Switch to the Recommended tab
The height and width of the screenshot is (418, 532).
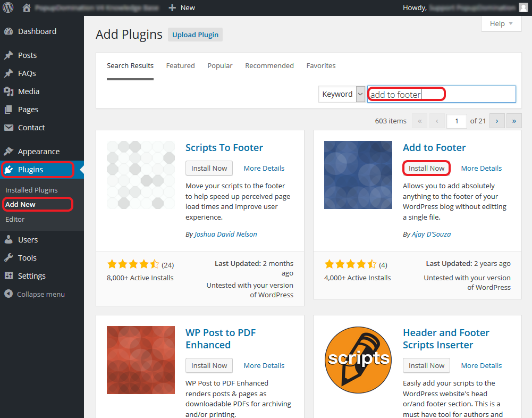[x=269, y=65]
